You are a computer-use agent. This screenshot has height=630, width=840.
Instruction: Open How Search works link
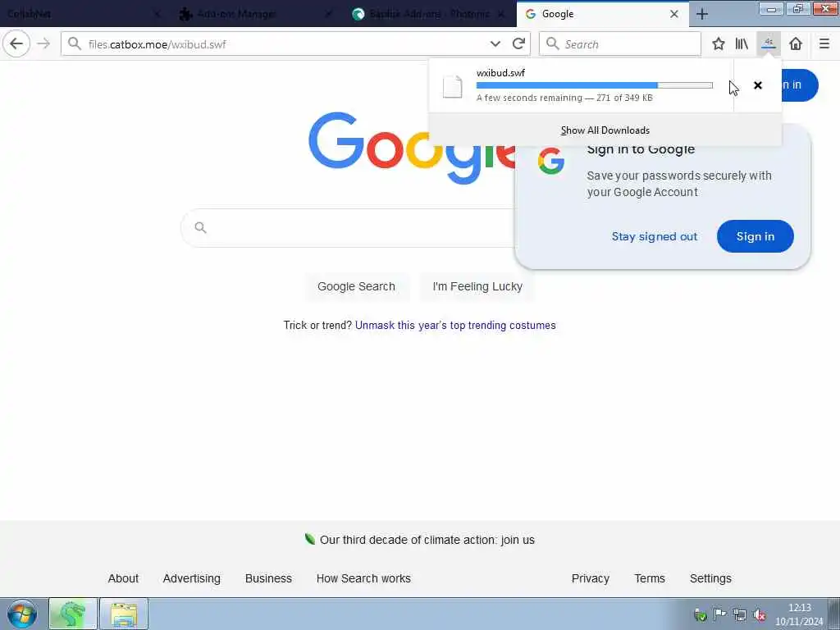pyautogui.click(x=363, y=578)
